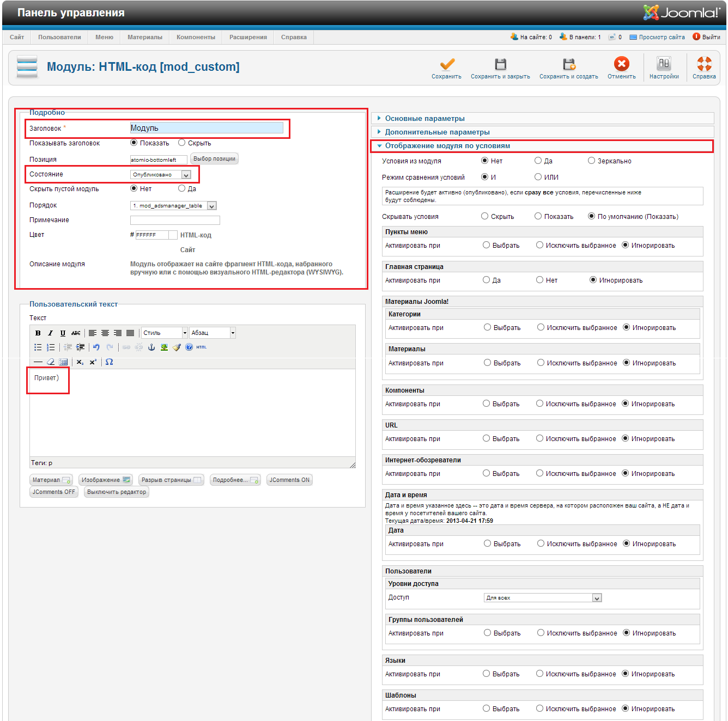
Task: Open the Стиль dropdown in the editor
Action: point(164,333)
